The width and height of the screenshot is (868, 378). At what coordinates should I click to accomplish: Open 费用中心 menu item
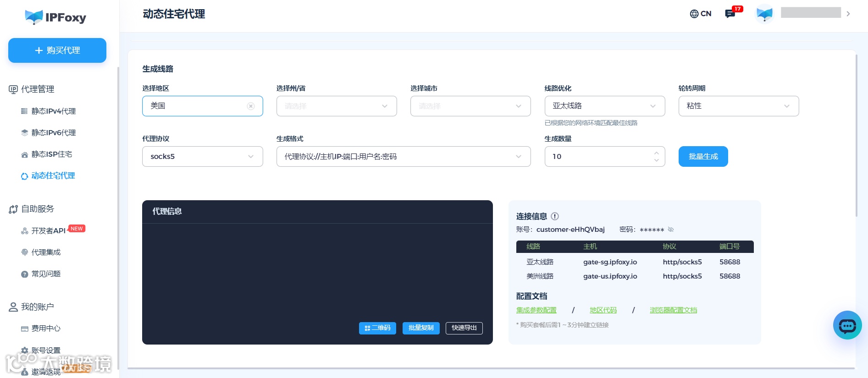point(46,329)
